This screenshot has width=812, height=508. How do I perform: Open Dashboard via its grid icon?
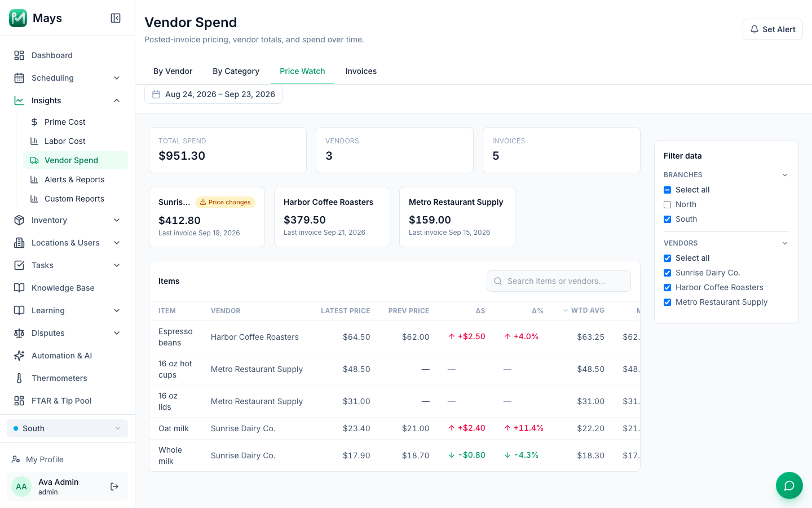click(x=19, y=55)
